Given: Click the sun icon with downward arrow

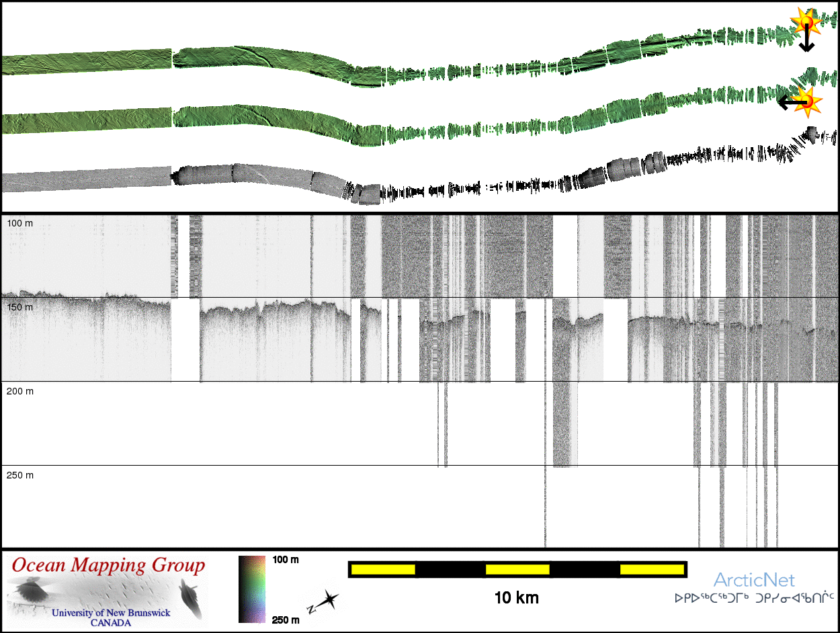Looking at the screenshot, I should (x=805, y=22).
